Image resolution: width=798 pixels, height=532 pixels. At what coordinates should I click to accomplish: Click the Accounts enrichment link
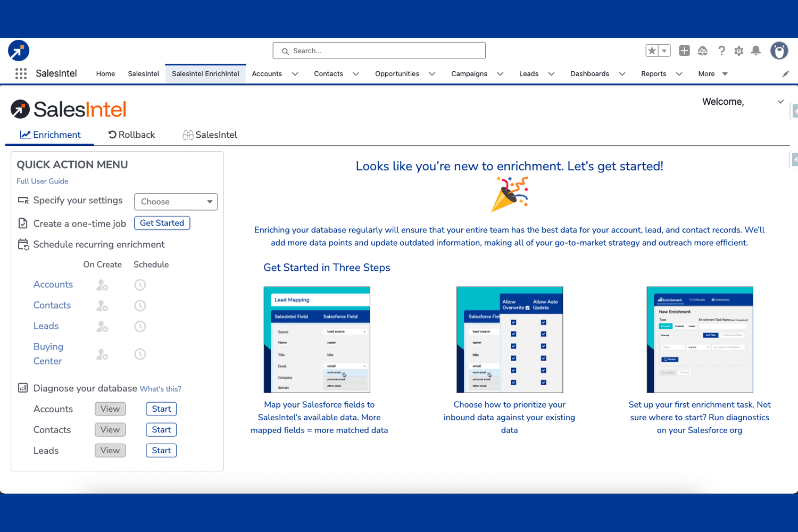[x=53, y=285]
